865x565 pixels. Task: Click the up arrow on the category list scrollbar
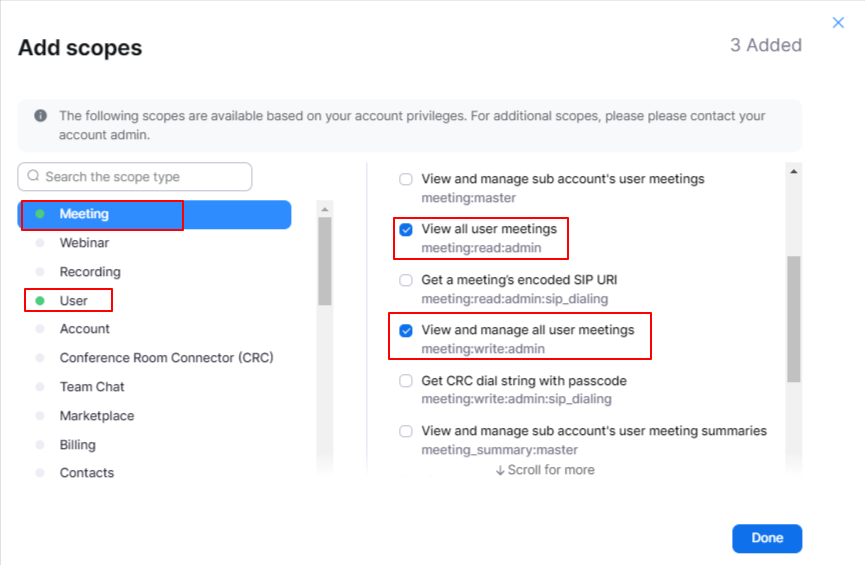coord(325,209)
